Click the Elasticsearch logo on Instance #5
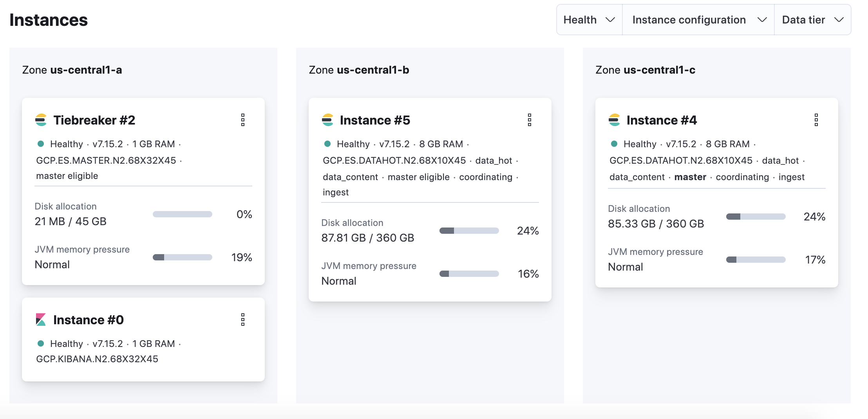 click(x=327, y=120)
